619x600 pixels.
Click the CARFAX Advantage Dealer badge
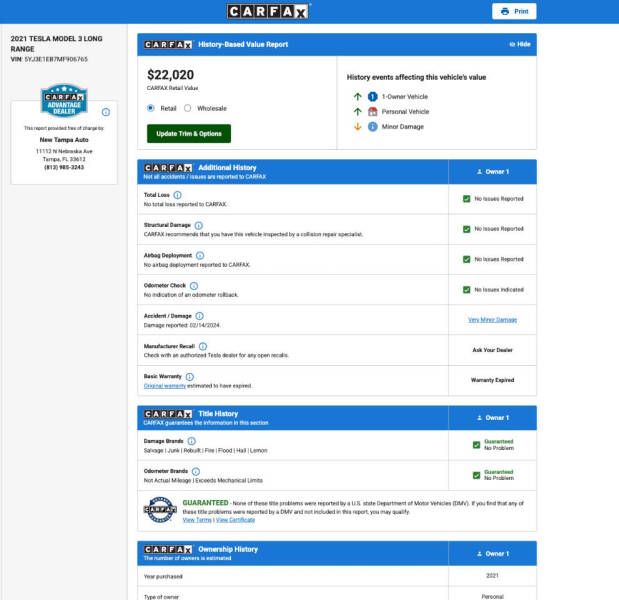(x=64, y=101)
